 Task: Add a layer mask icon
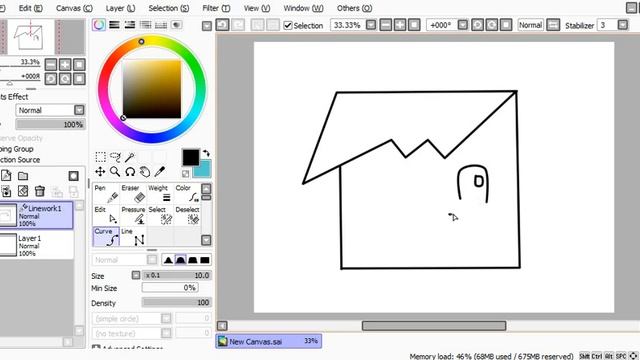(x=73, y=176)
